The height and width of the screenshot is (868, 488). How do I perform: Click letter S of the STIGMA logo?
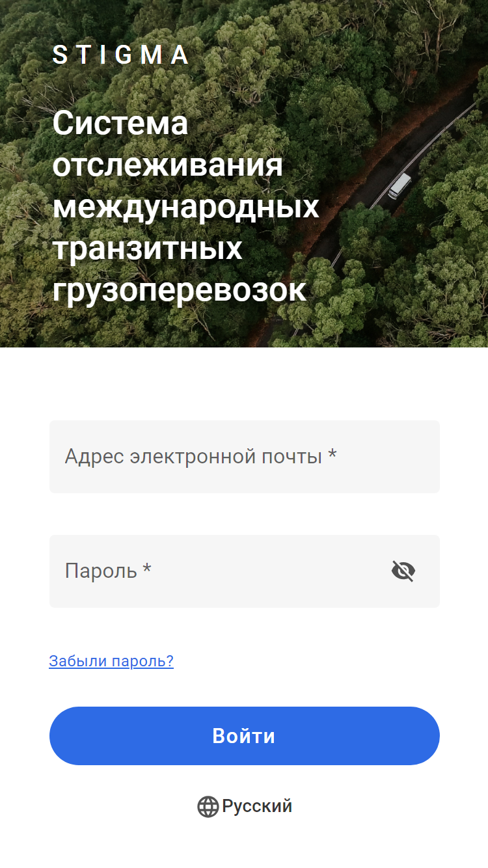59,55
